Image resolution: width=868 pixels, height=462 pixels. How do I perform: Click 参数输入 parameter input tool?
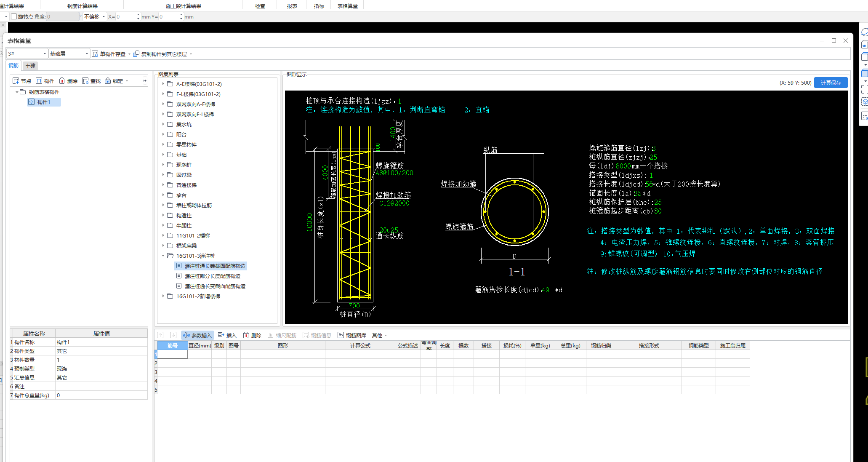pyautogui.click(x=197, y=335)
